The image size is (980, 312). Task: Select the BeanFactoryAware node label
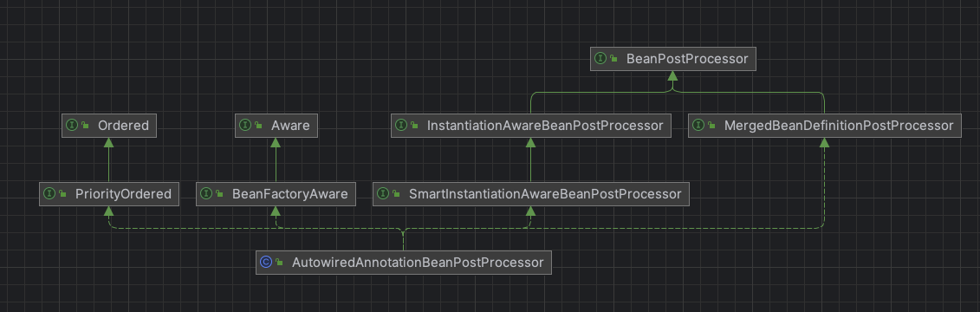click(x=290, y=194)
